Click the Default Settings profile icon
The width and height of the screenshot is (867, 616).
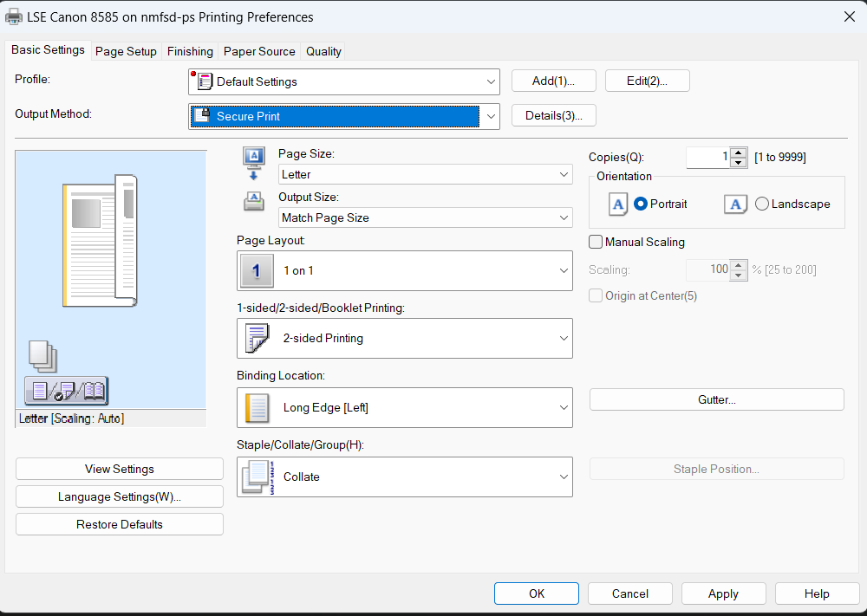pyautogui.click(x=203, y=81)
